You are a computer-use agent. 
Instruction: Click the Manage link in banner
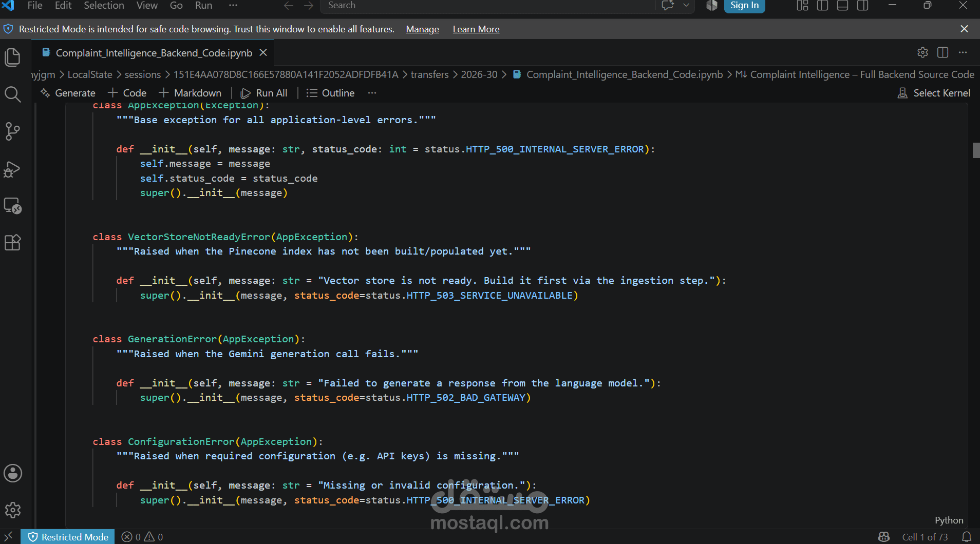point(422,29)
